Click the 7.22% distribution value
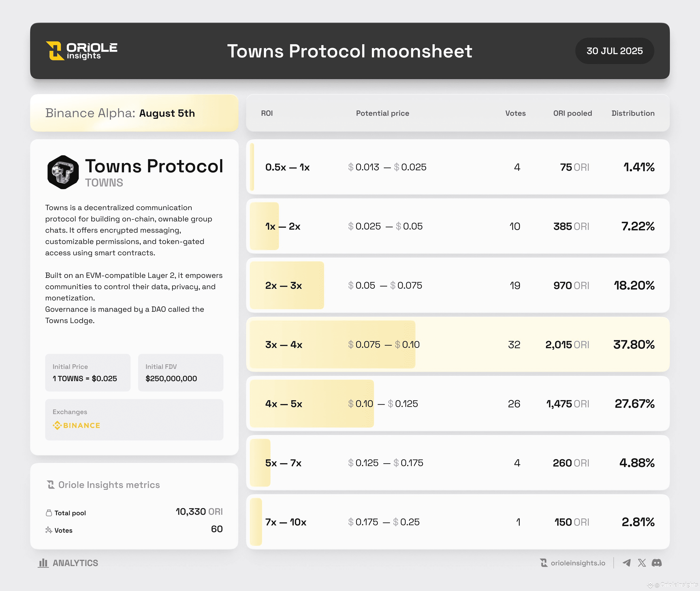700x591 pixels. 638,227
